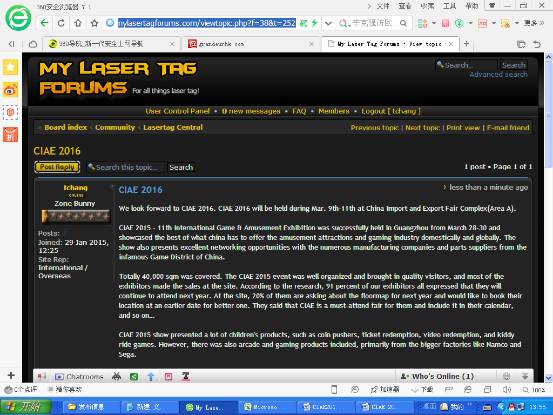Viewport: 553px width, 415px height.
Task: Reload the page with refresh icon
Action: (x=61, y=23)
